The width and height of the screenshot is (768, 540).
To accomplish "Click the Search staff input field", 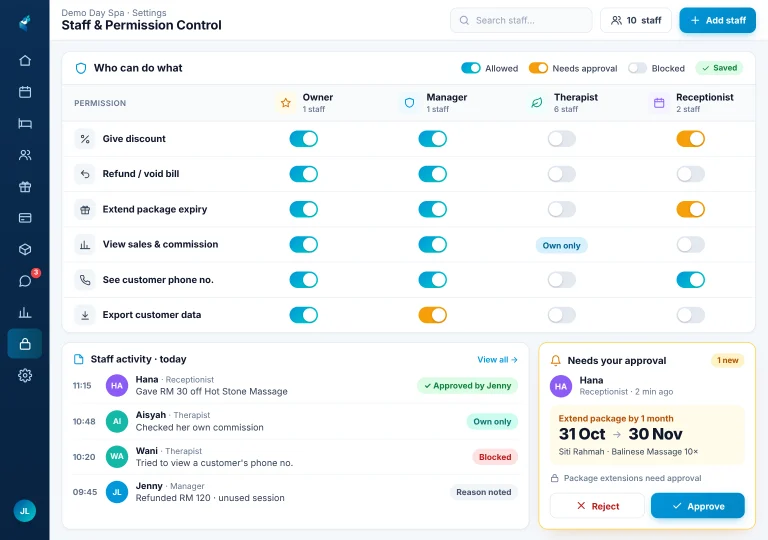I will (521, 20).
